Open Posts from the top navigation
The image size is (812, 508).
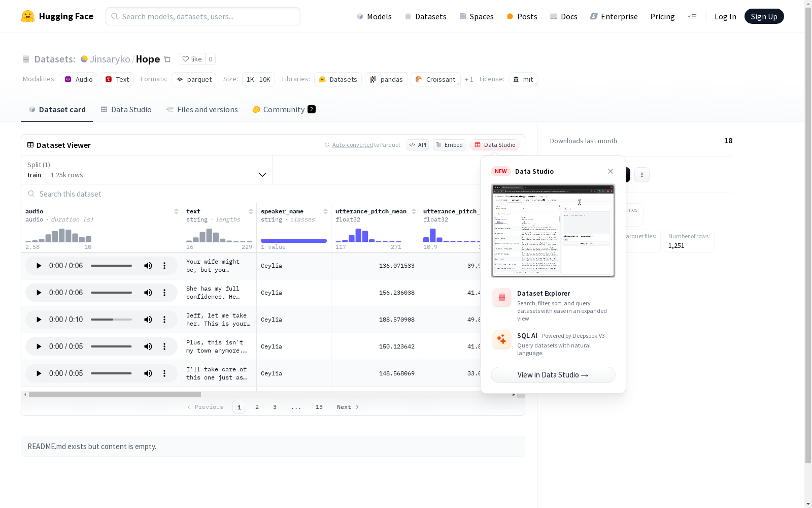[x=522, y=16]
